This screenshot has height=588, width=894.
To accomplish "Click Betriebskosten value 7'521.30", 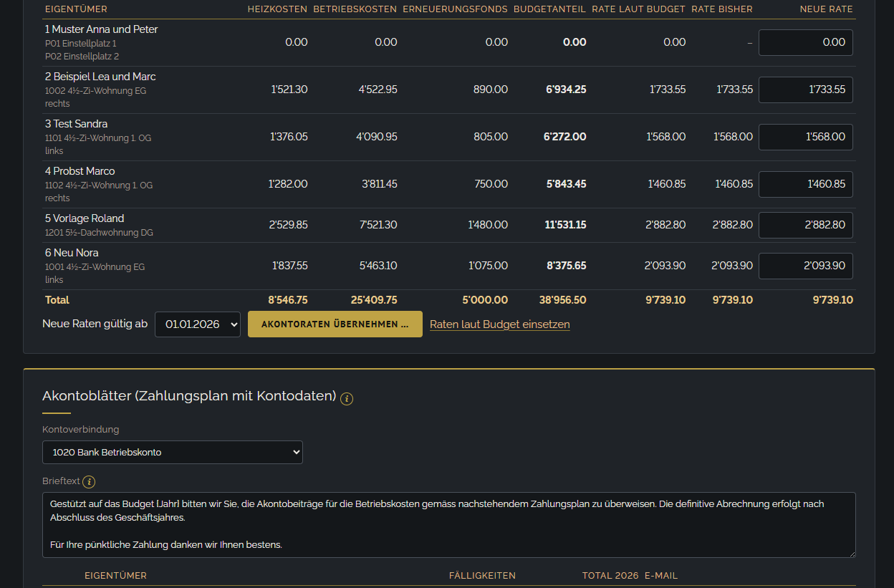I will (378, 225).
